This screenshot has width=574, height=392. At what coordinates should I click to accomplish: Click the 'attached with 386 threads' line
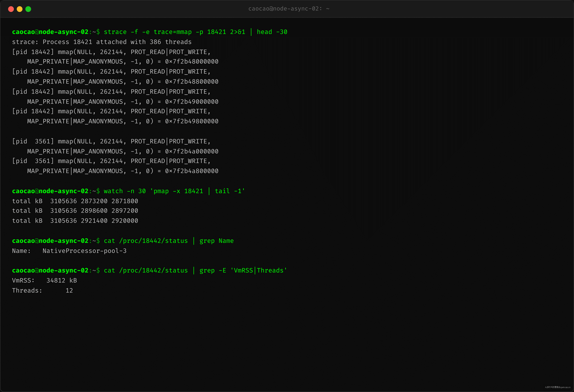point(102,42)
